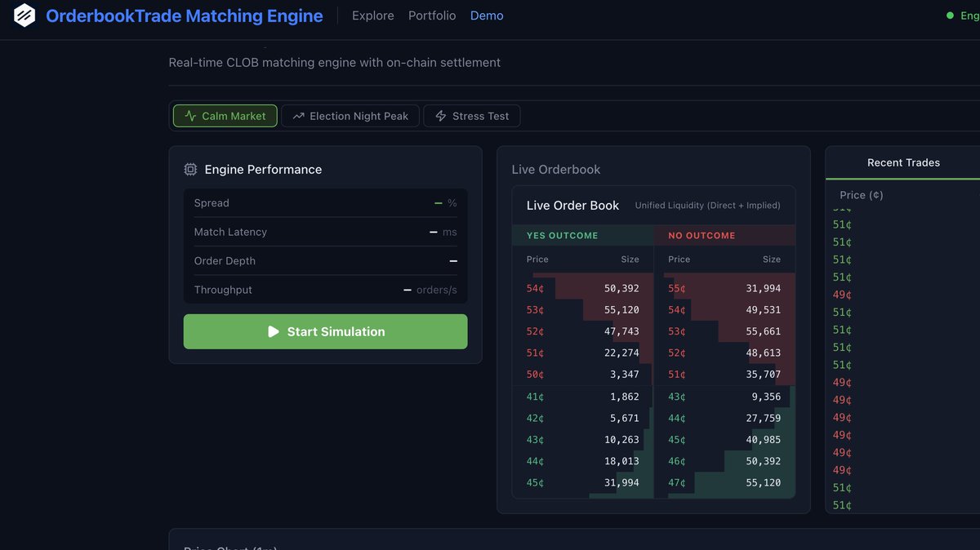Switch to the Demo tab

pyautogui.click(x=487, y=15)
